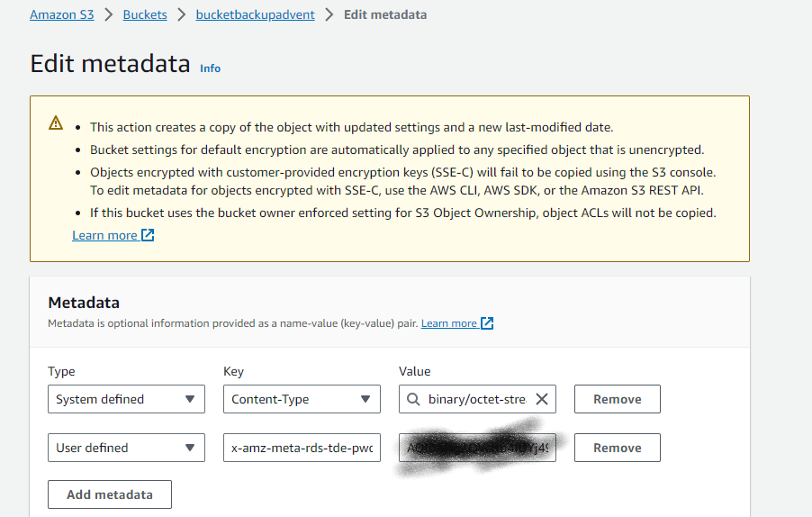Open Learn more link under Metadata heading
Image resolution: width=812 pixels, height=517 pixels.
[x=448, y=323]
